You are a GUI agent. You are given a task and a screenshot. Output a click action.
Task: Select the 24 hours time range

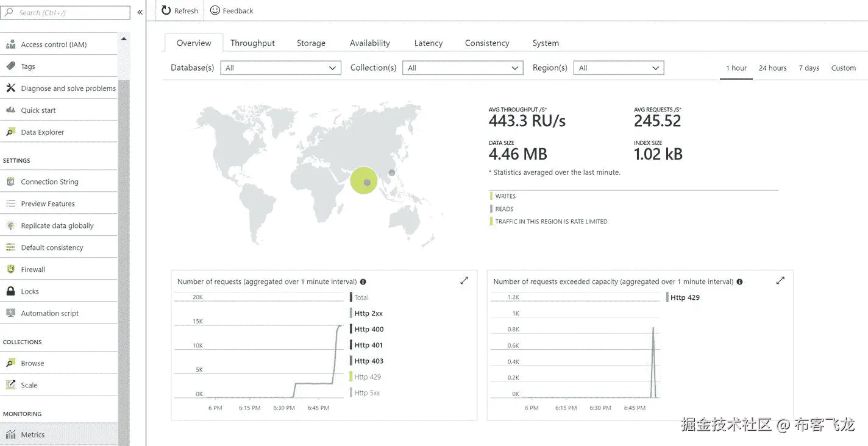[772, 68]
